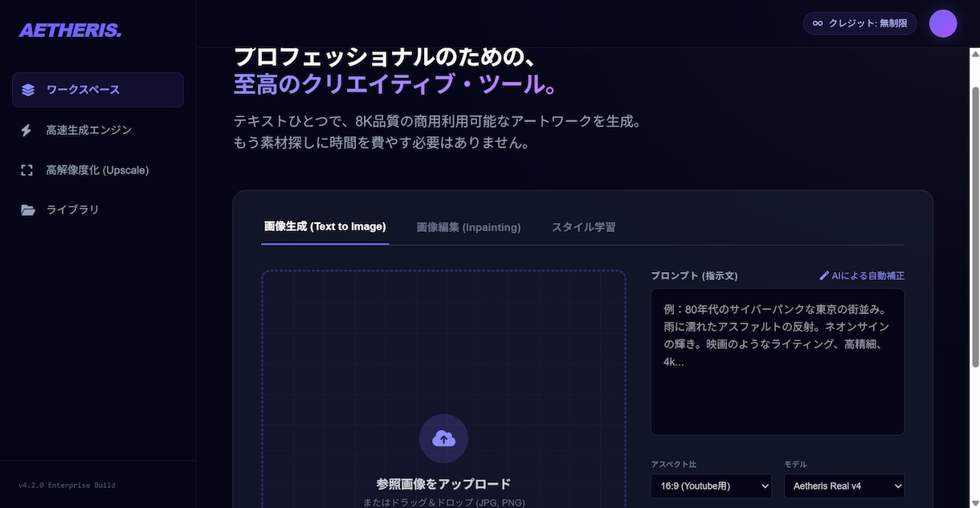The image size is (980, 508).
Task: Focus the prompt text area
Action: tap(778, 362)
